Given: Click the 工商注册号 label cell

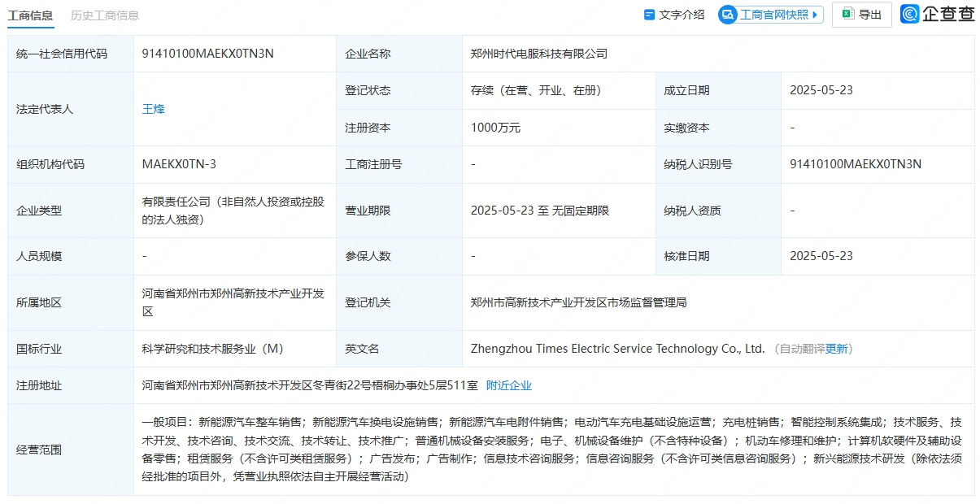Looking at the screenshot, I should coord(399,164).
